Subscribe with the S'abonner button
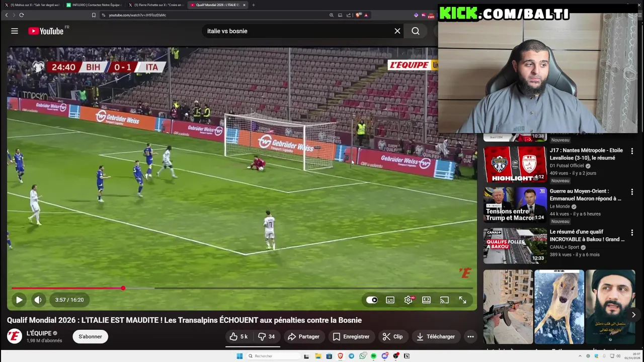Image resolution: width=644 pixels, height=362 pixels. tap(90, 337)
